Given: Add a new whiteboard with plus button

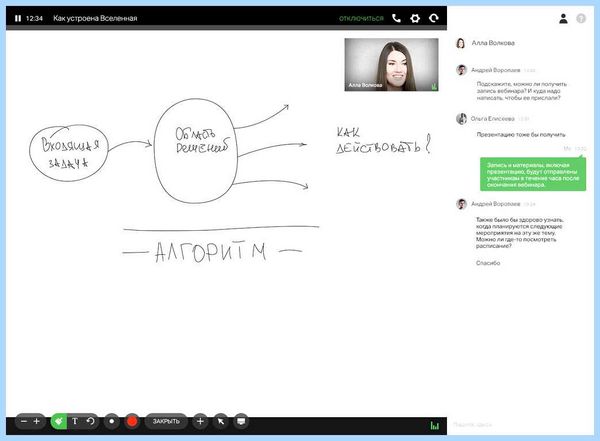Looking at the screenshot, I should (200, 421).
